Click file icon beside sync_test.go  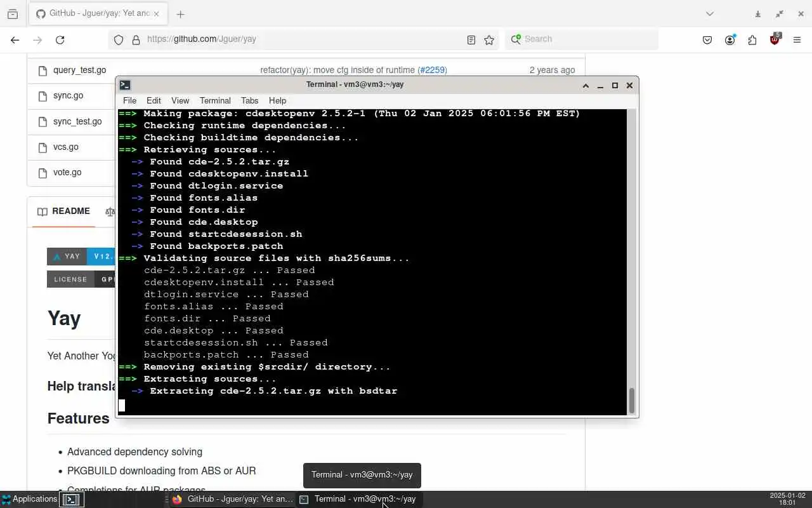[x=43, y=122]
